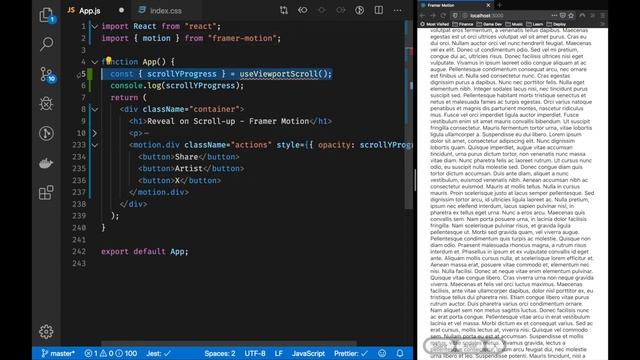Open the Game Dev bookmarks folder
This screenshot has width=640, height=360.
click(x=489, y=24)
